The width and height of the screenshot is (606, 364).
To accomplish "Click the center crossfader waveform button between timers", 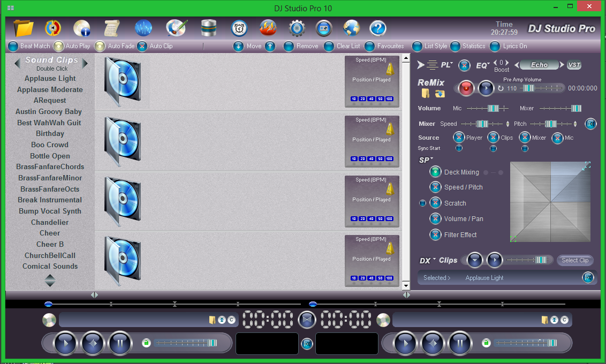I will tap(307, 320).
